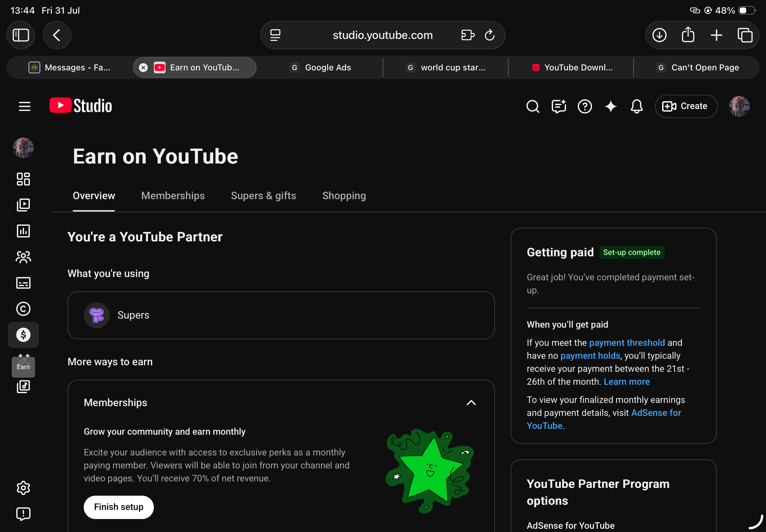Image resolution: width=766 pixels, height=532 pixels.
Task: Open the Help question mark icon
Action: (585, 106)
